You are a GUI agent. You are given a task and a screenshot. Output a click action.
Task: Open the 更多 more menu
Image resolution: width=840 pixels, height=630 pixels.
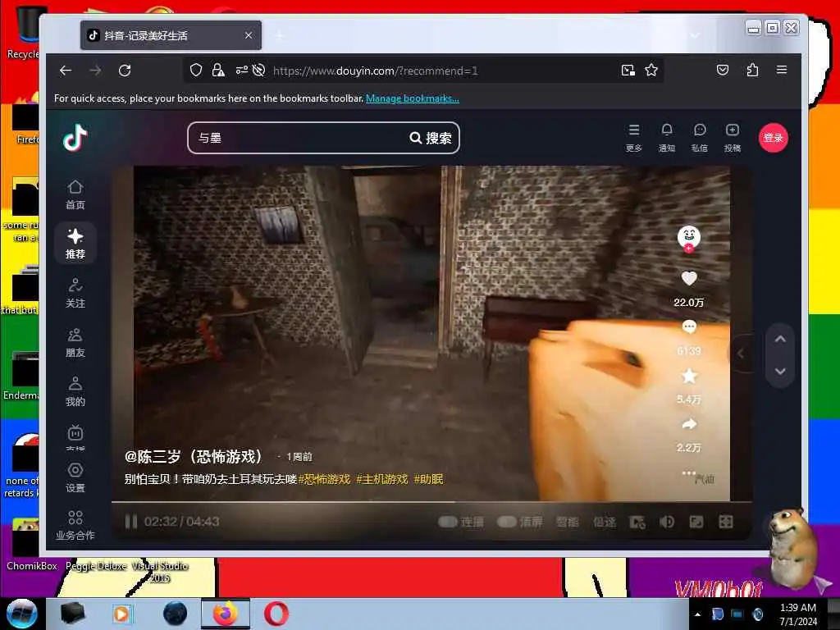coord(634,138)
